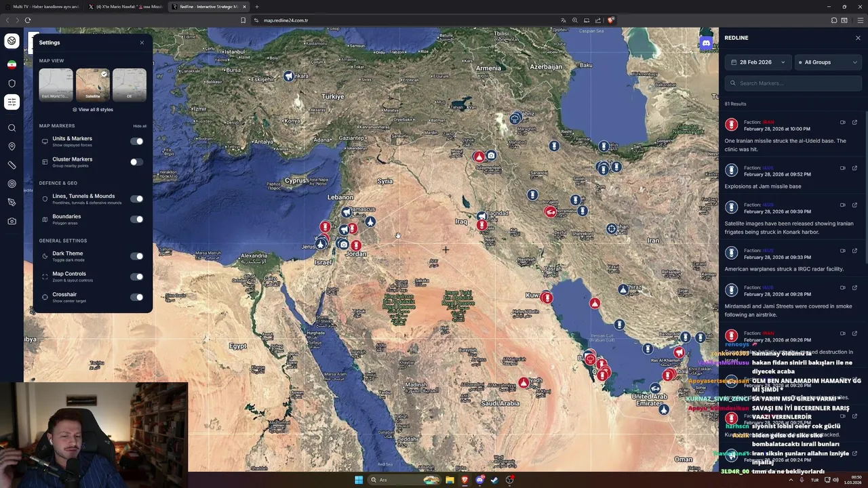Viewport: 868px width, 488px height.
Task: Click camera marker near Jordan on map
Action: (x=344, y=245)
